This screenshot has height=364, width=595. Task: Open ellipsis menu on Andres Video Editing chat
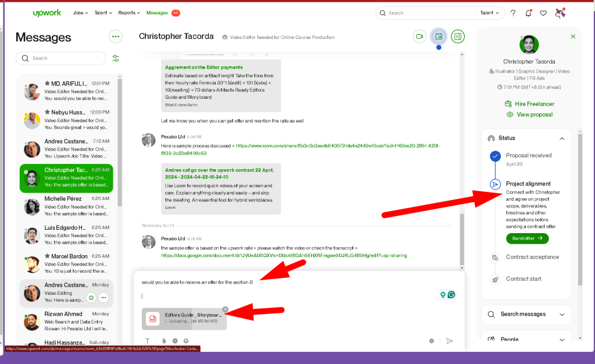click(104, 298)
